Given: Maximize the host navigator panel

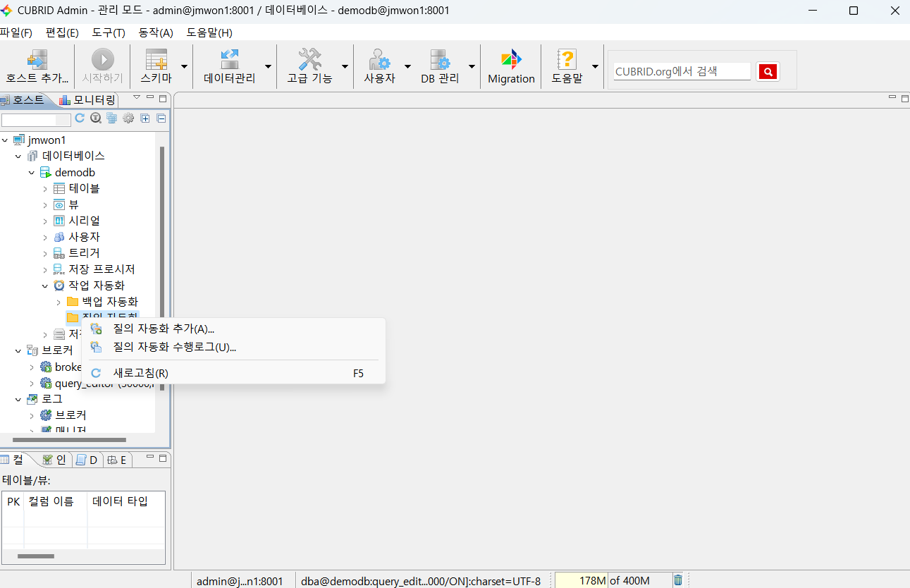Looking at the screenshot, I should pos(163,99).
